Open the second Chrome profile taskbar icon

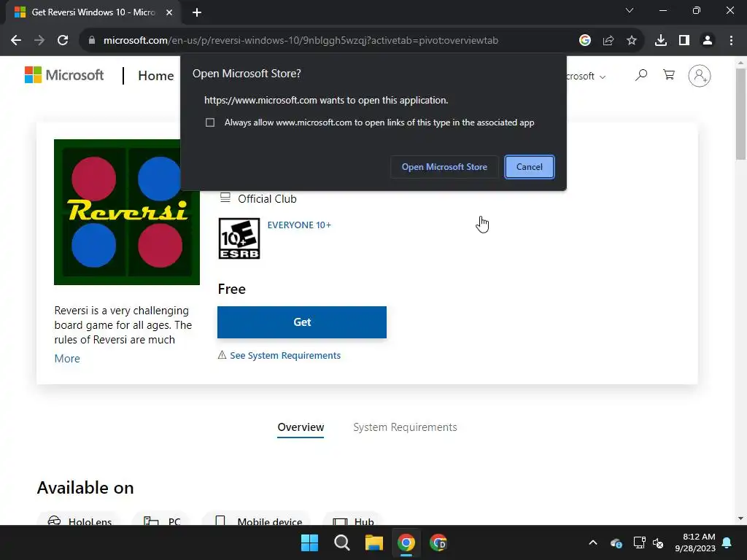pyautogui.click(x=438, y=542)
